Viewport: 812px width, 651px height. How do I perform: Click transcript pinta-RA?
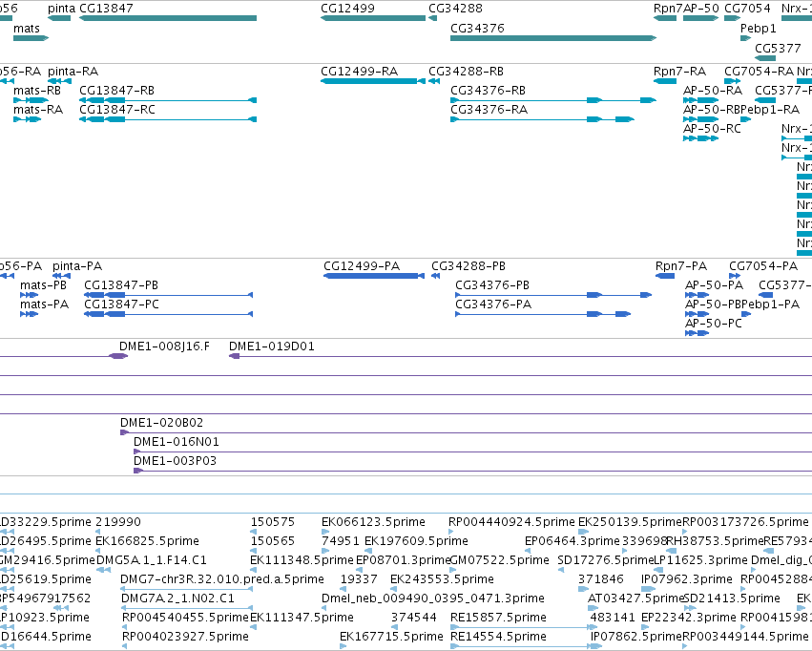(x=59, y=81)
